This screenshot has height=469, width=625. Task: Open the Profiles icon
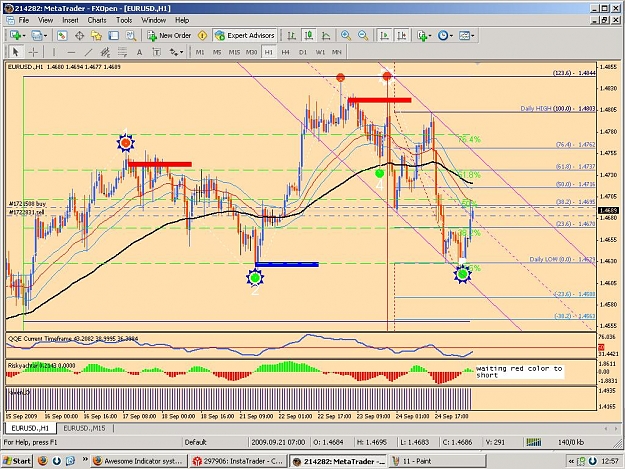[x=36, y=35]
